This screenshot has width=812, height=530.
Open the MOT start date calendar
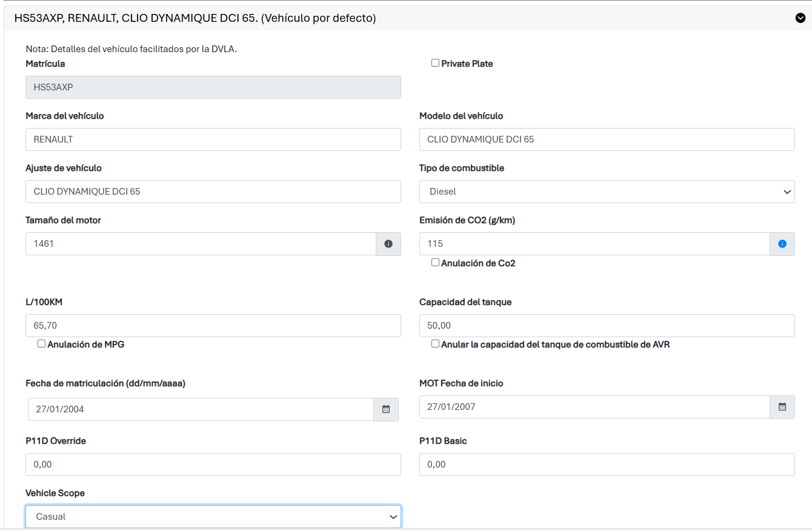pos(782,407)
